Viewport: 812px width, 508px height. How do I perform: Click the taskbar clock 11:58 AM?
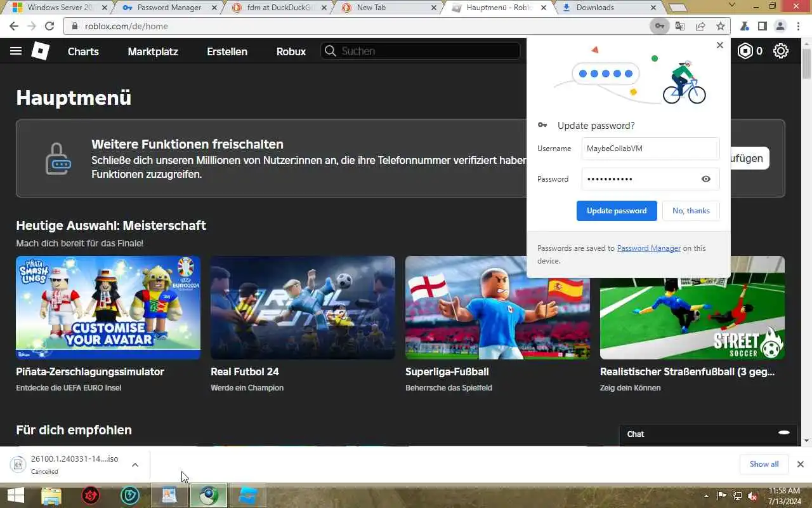[784, 495]
